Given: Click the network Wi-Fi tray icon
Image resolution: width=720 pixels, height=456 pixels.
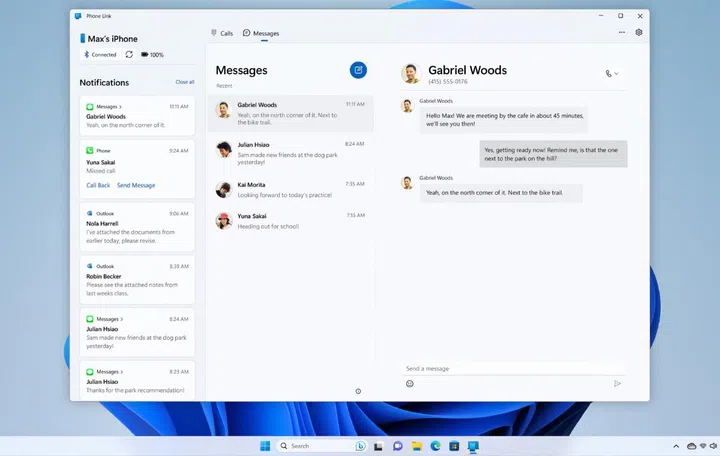Looking at the screenshot, I should [703, 446].
